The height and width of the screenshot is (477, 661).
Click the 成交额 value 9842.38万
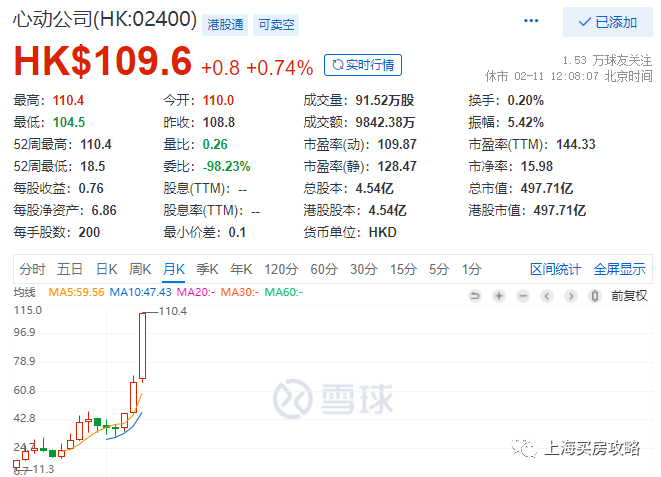(385, 122)
